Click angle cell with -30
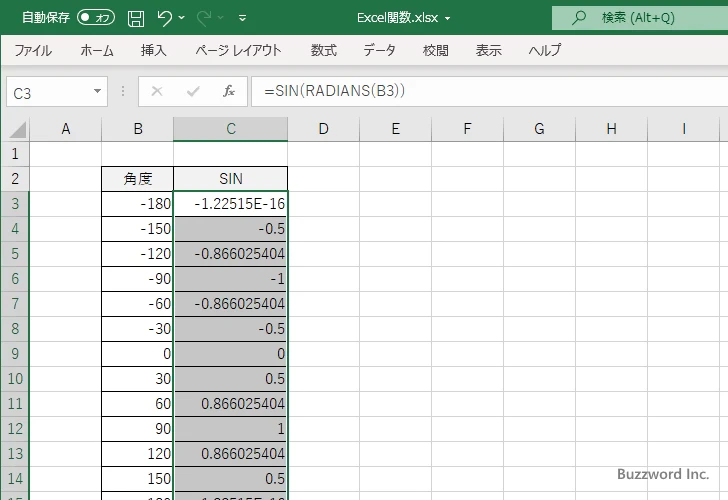Image resolution: width=728 pixels, height=500 pixels. pyautogui.click(x=137, y=329)
